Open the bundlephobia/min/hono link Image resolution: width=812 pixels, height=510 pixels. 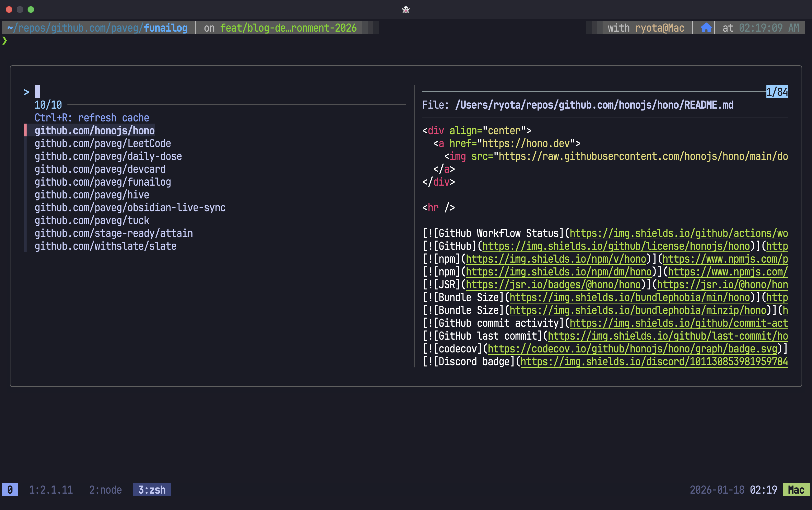click(x=630, y=297)
